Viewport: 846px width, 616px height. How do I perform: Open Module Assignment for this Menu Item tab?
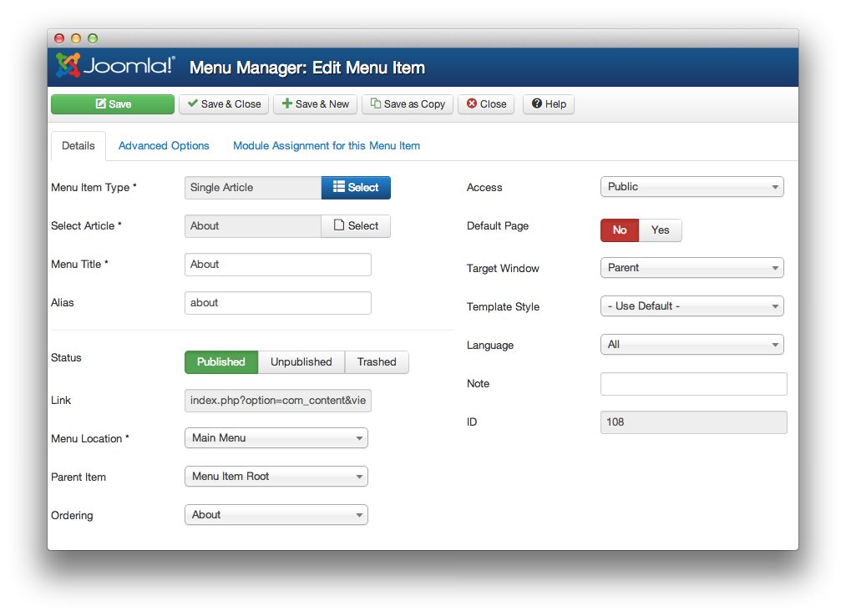pyautogui.click(x=326, y=145)
